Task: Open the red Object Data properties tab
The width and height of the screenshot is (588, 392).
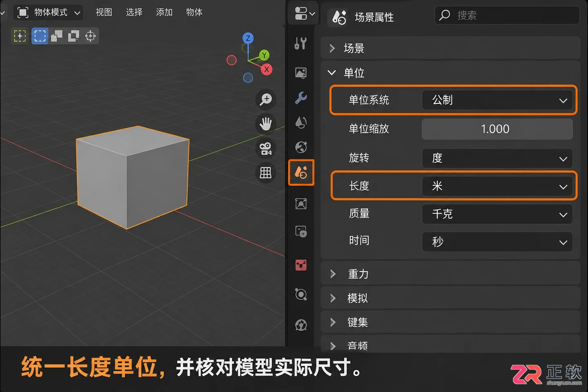Action: [x=301, y=265]
